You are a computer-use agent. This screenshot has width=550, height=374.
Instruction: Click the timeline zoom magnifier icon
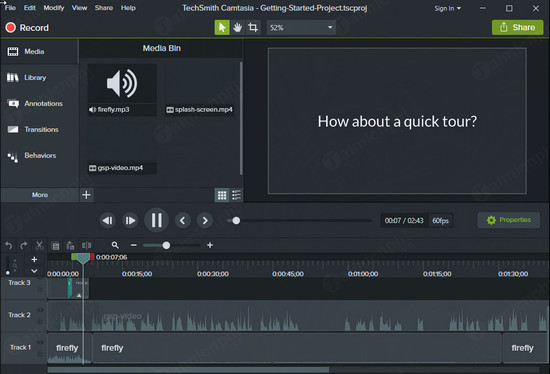(x=115, y=245)
